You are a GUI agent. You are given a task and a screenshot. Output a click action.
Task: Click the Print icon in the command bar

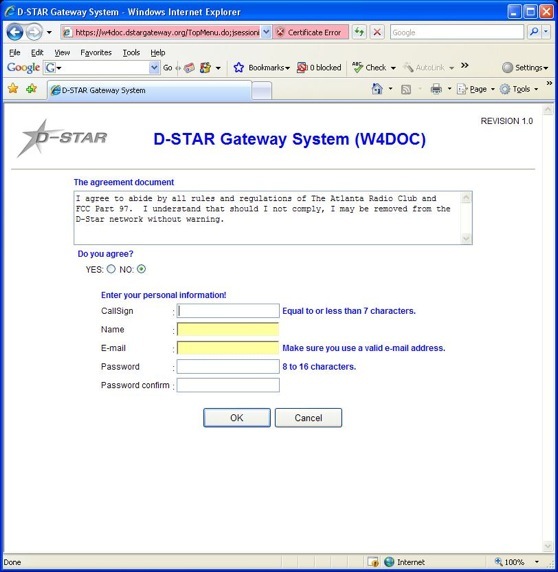(x=436, y=89)
